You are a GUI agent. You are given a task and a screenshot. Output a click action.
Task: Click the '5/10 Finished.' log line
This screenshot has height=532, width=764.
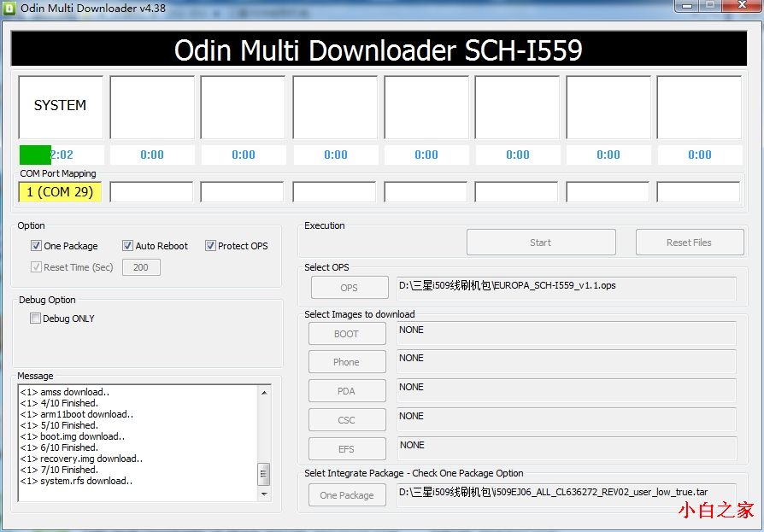(x=59, y=425)
